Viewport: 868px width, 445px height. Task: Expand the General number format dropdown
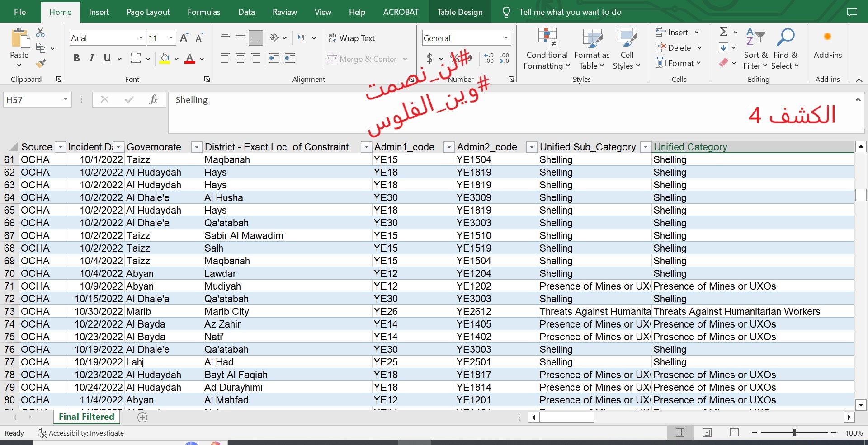506,38
